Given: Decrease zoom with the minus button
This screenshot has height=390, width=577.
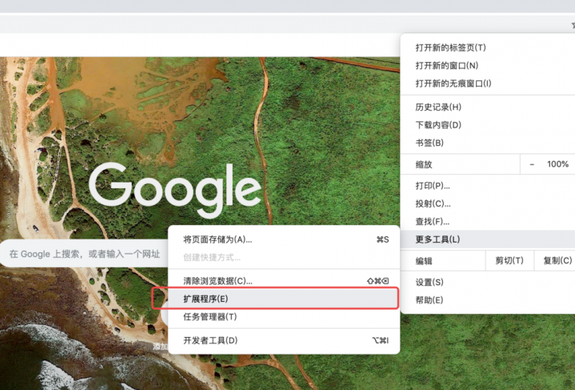Looking at the screenshot, I should point(532,164).
